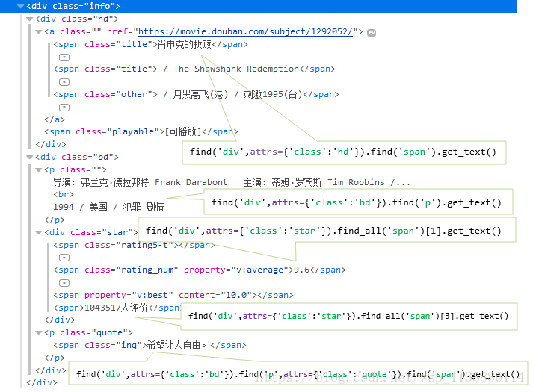533x392 pixels.
Task: Click whitespace marker below rating5-t span
Action: click(x=64, y=258)
